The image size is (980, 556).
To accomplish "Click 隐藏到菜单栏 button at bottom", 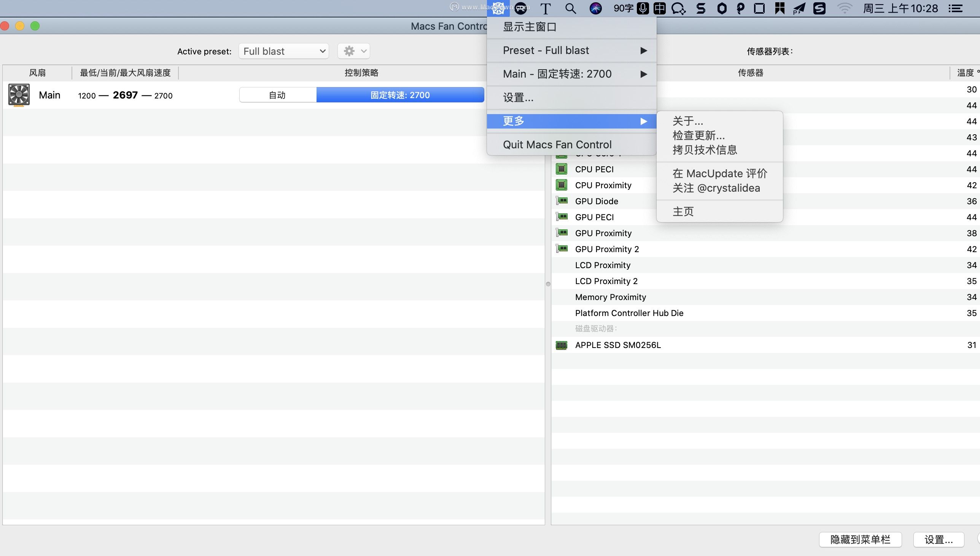I will (860, 539).
